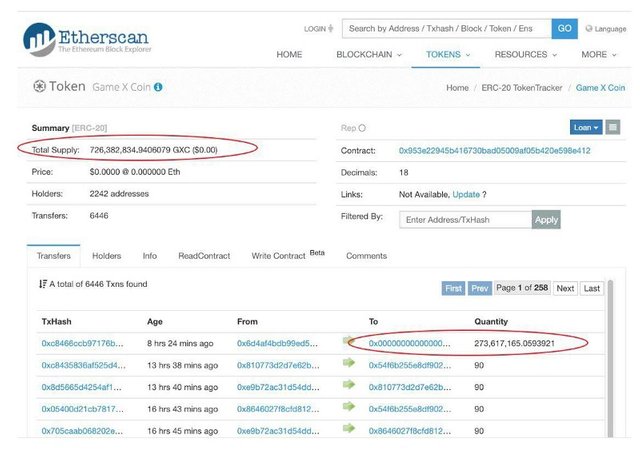640x450 pixels.
Task: Click the quantity 273,617,165.0593921
Action: (x=514, y=343)
